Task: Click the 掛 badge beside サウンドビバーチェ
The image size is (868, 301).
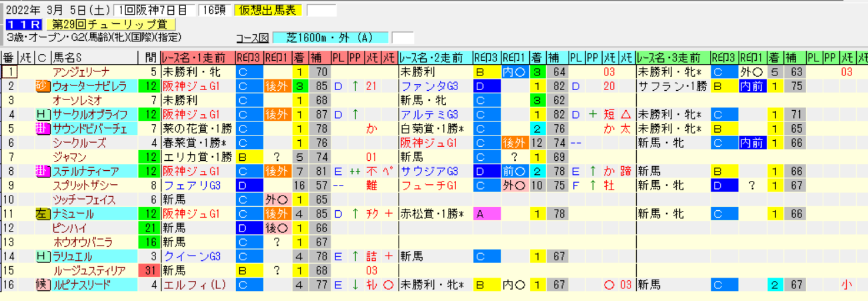Action: (41, 128)
